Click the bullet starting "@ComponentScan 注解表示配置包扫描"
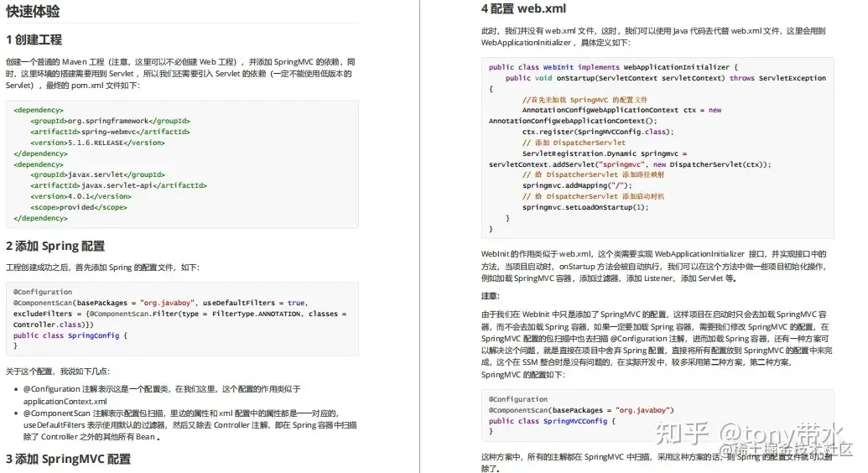The width and height of the screenshot is (868, 473). click(x=181, y=413)
